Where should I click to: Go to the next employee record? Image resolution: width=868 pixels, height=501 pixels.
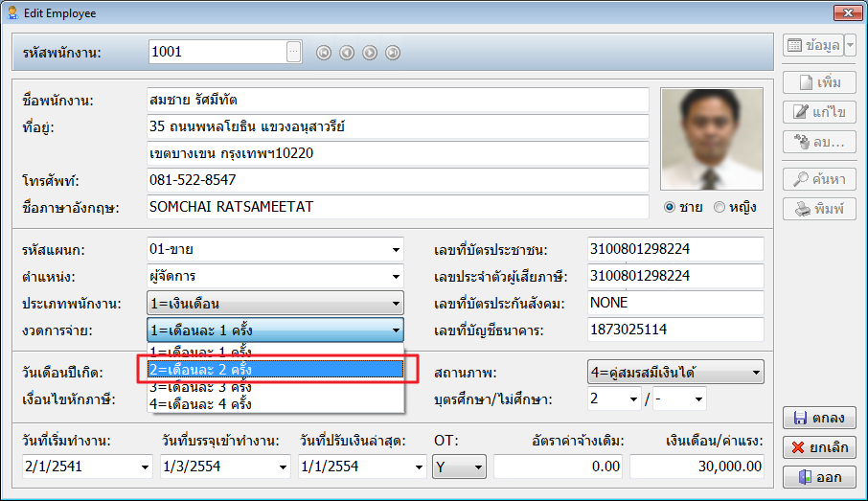pos(370,53)
